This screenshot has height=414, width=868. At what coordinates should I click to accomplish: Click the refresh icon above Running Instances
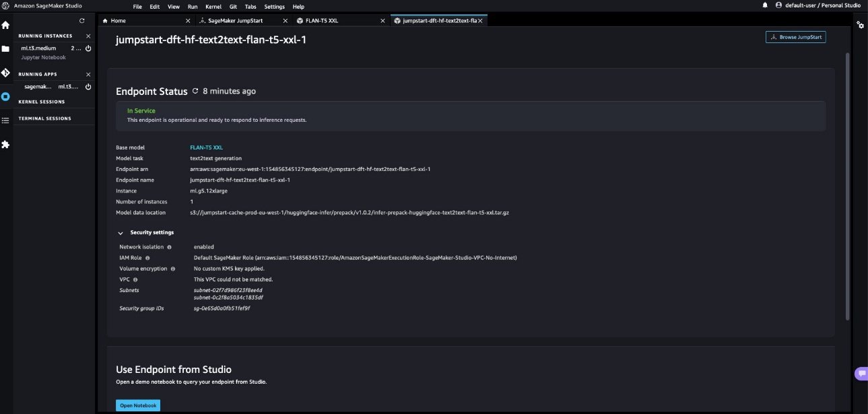[x=82, y=21]
